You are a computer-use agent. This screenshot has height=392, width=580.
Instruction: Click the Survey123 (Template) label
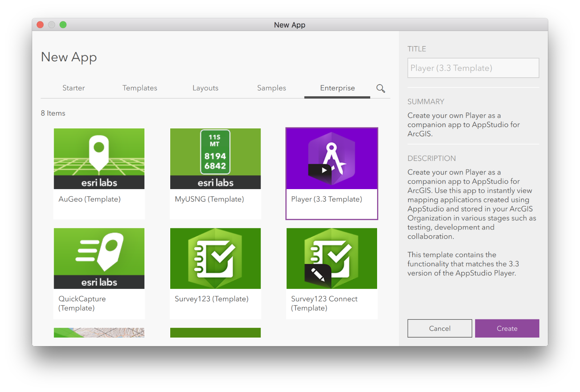(x=212, y=299)
